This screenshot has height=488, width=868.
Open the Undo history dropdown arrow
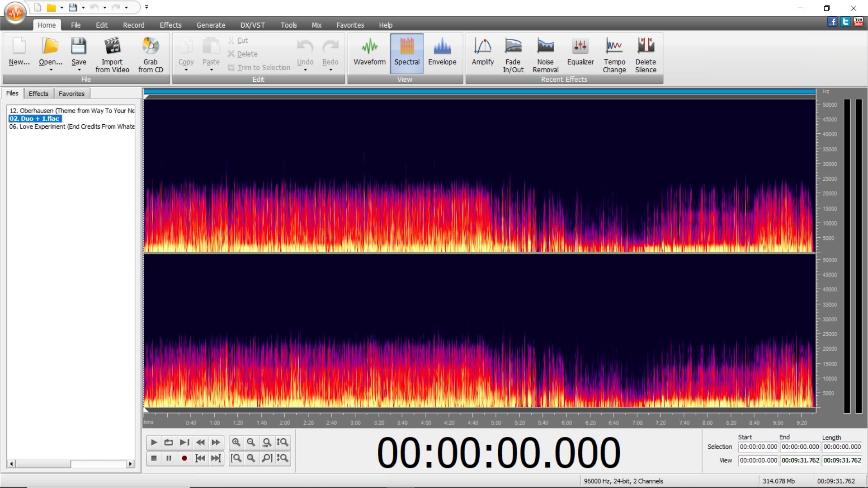(x=305, y=70)
